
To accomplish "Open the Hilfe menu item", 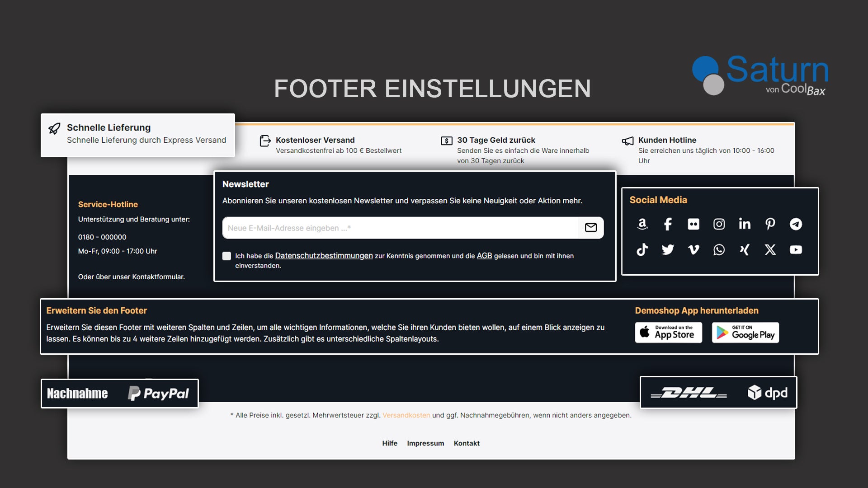I will (389, 443).
